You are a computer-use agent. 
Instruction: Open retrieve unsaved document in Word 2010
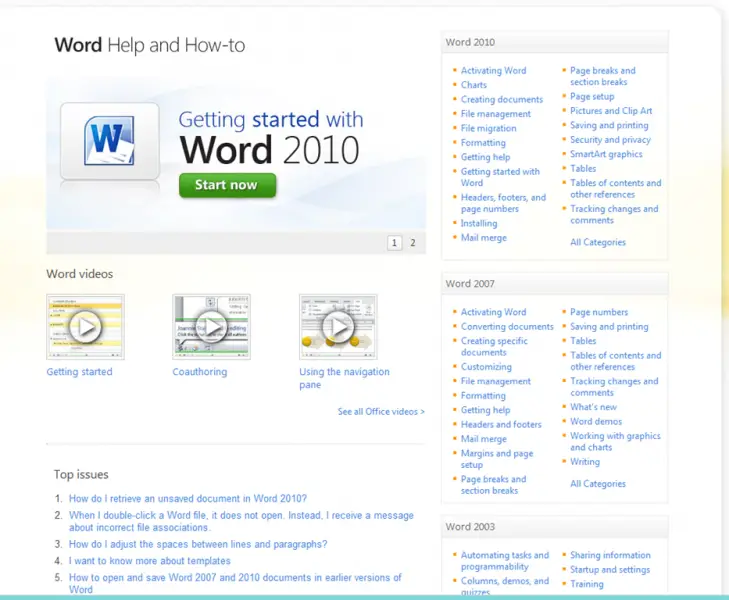tap(188, 499)
